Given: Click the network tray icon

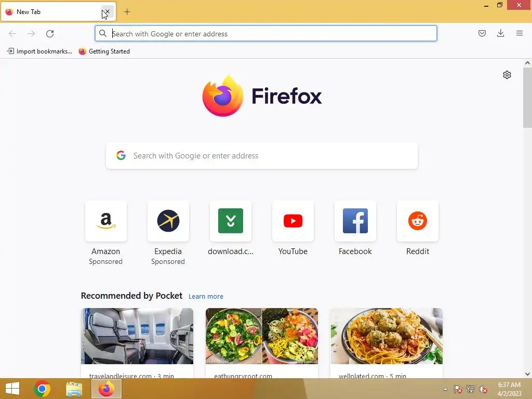Looking at the screenshot, I should point(471,389).
